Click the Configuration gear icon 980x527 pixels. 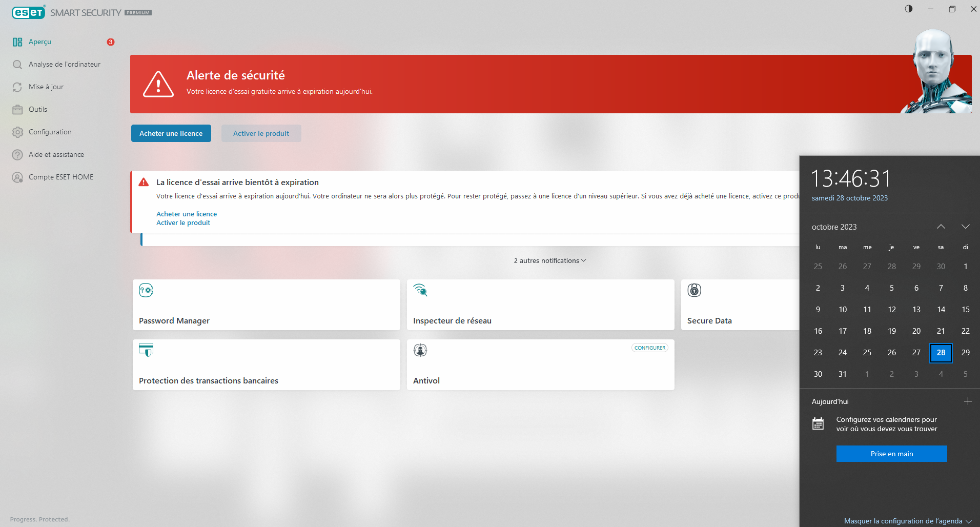17,132
